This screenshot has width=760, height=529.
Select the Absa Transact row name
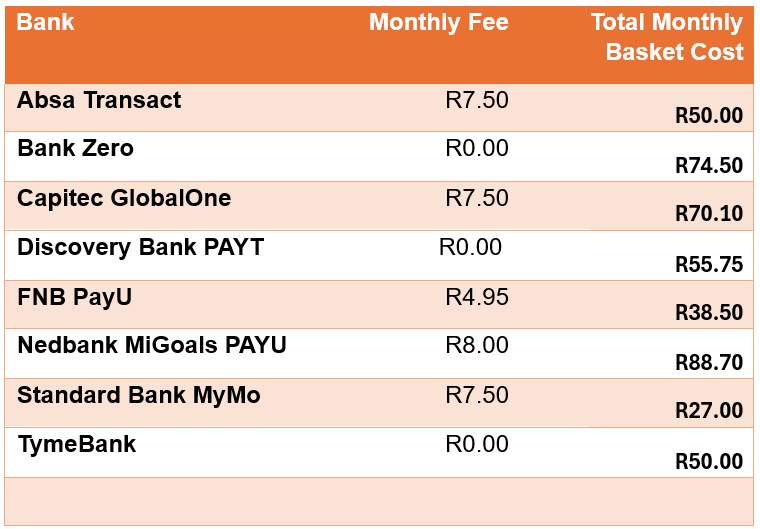pyautogui.click(x=99, y=100)
